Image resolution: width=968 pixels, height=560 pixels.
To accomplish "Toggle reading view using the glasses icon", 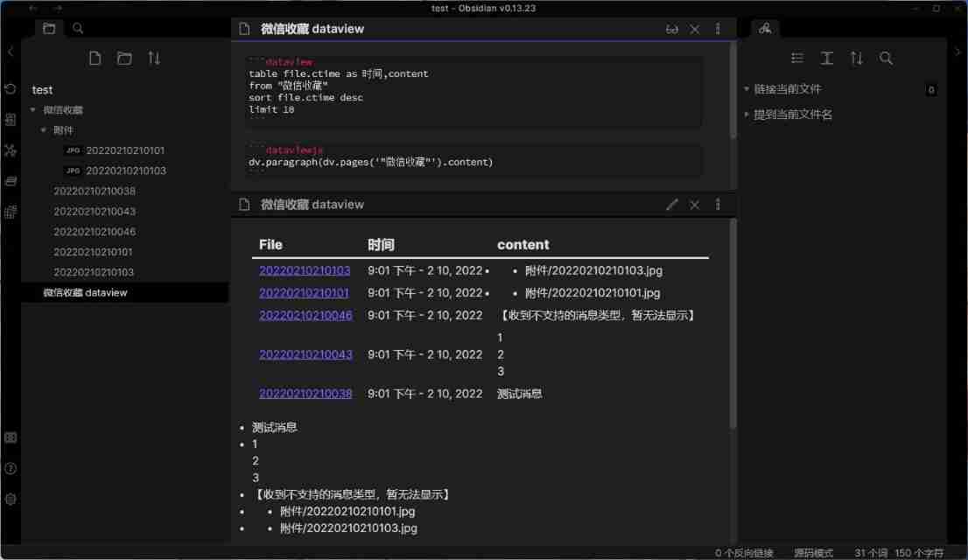I will pyautogui.click(x=672, y=29).
